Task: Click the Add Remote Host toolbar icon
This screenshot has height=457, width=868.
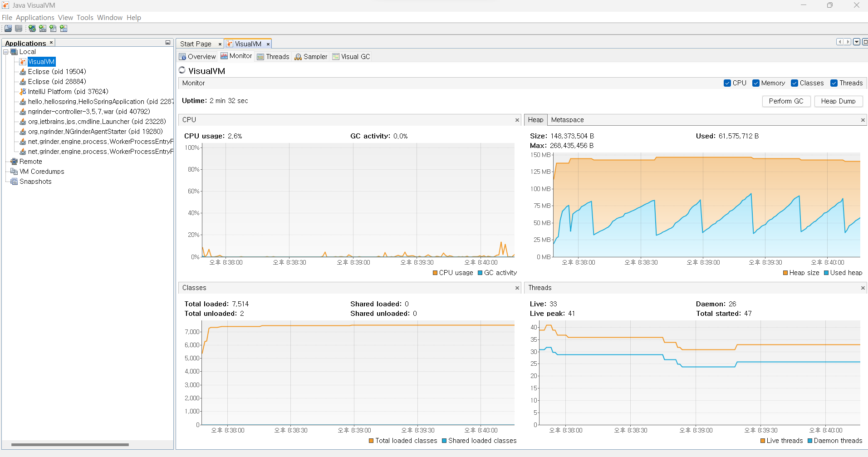Action: click(32, 29)
